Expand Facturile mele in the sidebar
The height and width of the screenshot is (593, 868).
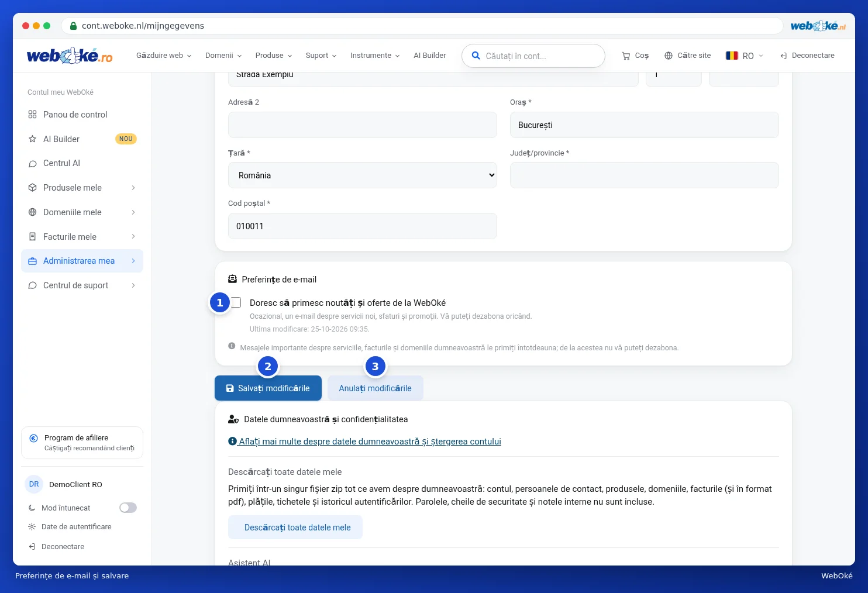(82, 237)
